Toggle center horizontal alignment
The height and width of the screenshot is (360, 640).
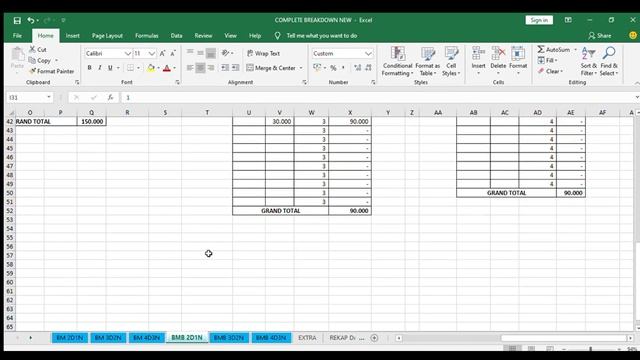[x=200, y=68]
